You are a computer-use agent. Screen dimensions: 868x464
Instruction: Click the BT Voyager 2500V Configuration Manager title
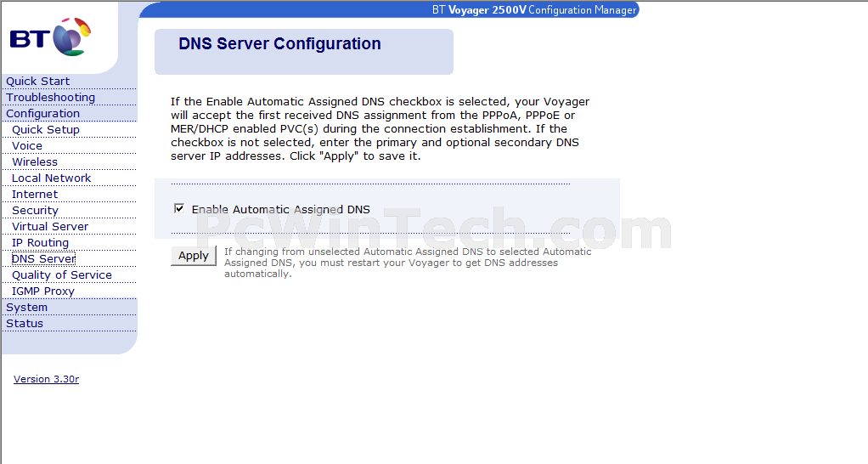[x=534, y=10]
